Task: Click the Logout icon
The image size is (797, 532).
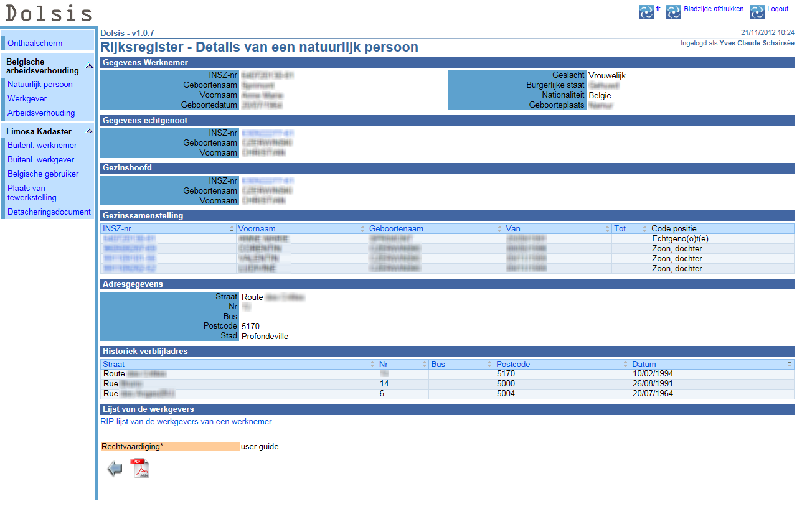Action: point(757,12)
